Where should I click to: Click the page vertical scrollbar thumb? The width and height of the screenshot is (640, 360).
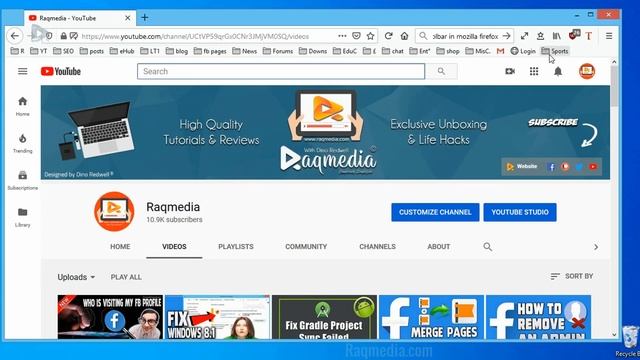click(614, 86)
